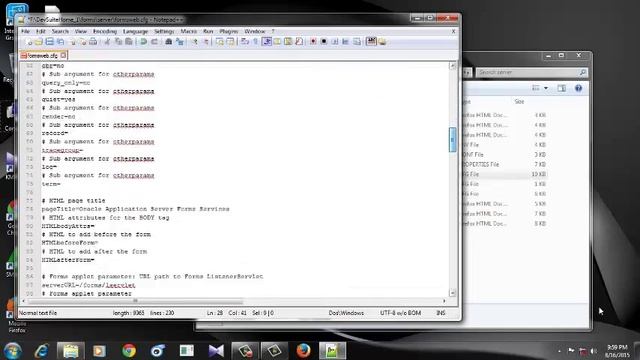Click the Replace toolbar icon
640x360 pixels.
click(x=180, y=42)
